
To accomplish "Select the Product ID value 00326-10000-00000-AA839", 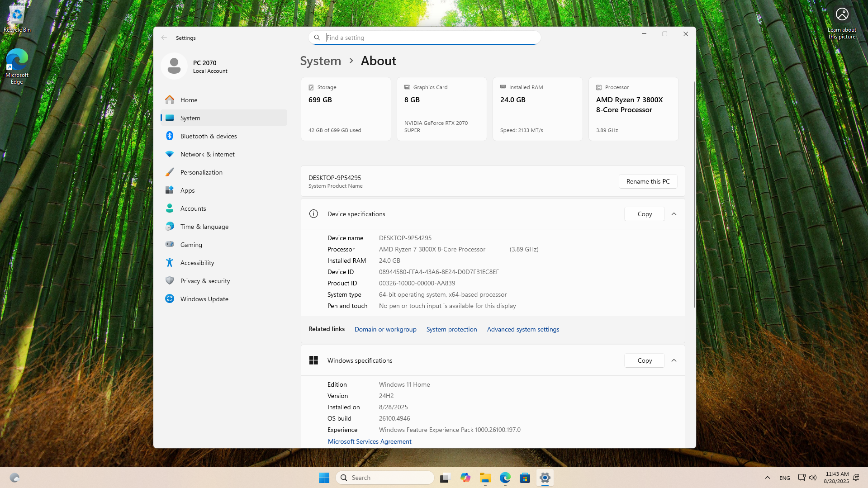I will [417, 283].
